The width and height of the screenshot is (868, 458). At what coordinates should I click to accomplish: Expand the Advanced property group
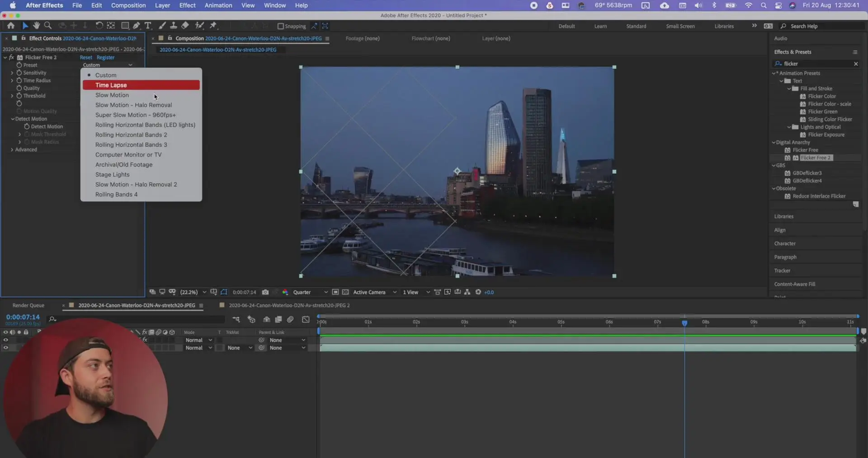pos(12,150)
